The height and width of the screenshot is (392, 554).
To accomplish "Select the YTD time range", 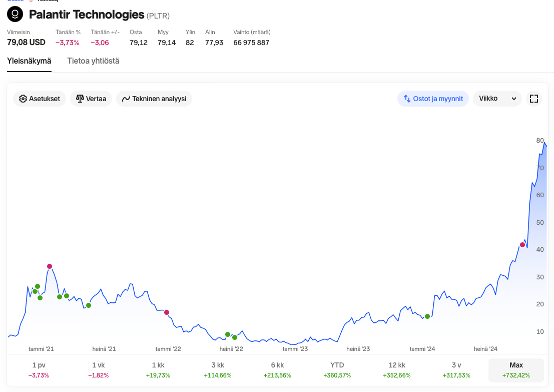I will click(x=337, y=370).
